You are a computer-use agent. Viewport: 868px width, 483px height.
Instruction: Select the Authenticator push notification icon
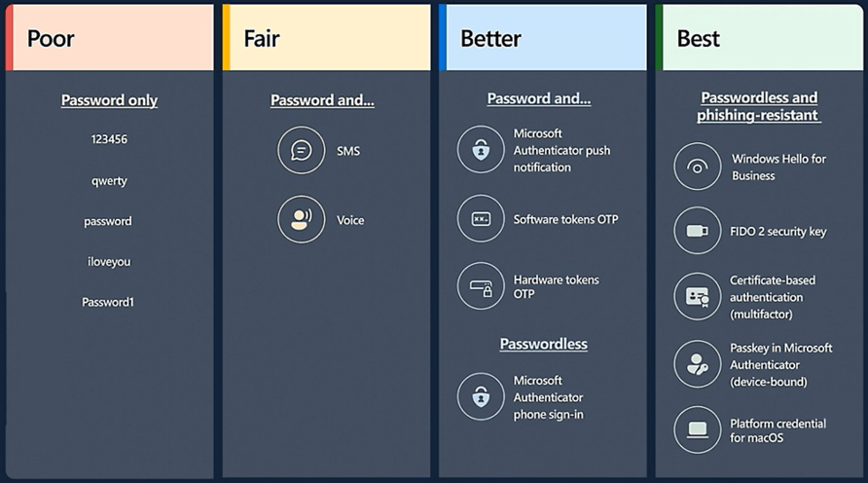tap(481, 150)
